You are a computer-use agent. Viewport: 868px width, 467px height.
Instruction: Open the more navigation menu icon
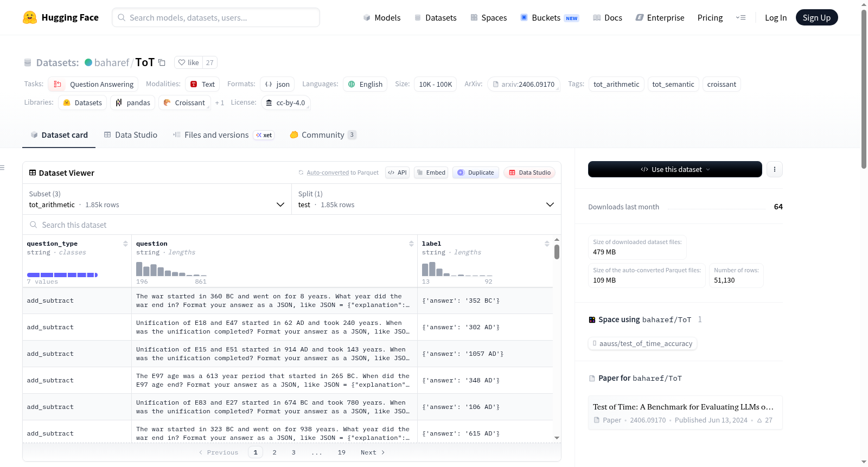(741, 17)
